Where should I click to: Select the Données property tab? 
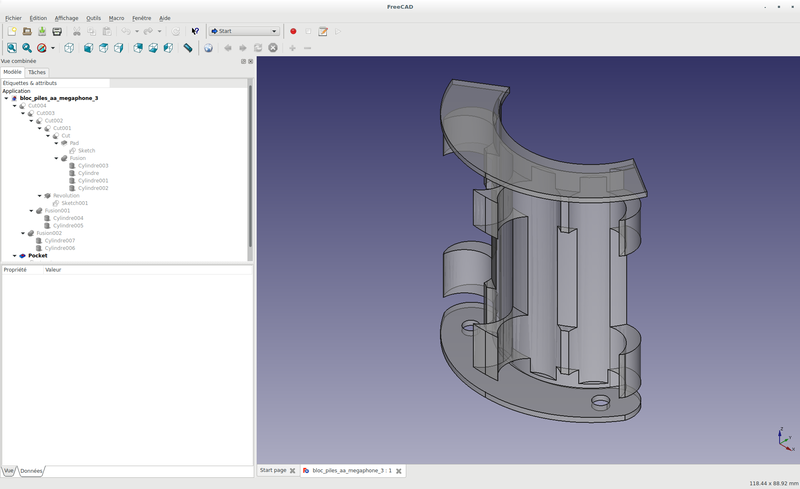coord(31,471)
